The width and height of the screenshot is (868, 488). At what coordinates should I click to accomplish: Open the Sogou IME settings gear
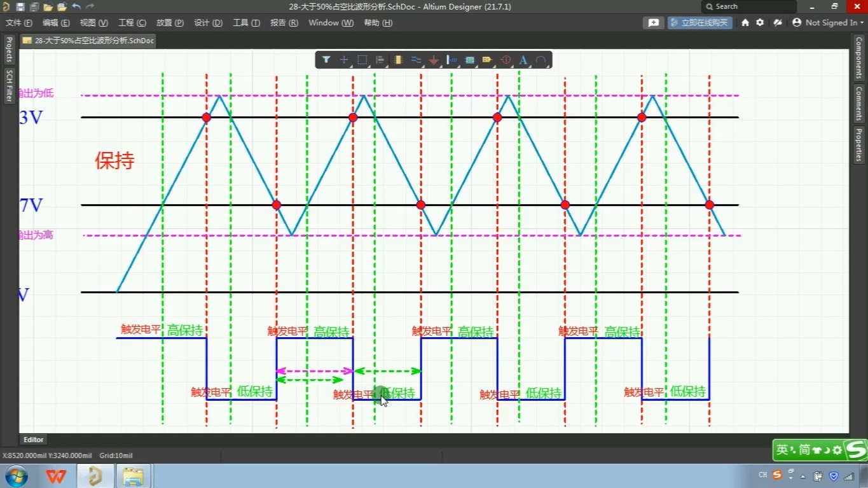(x=837, y=450)
